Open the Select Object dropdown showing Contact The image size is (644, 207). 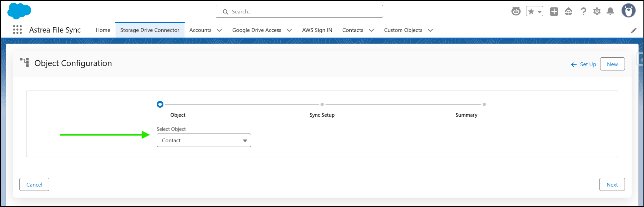(204, 140)
